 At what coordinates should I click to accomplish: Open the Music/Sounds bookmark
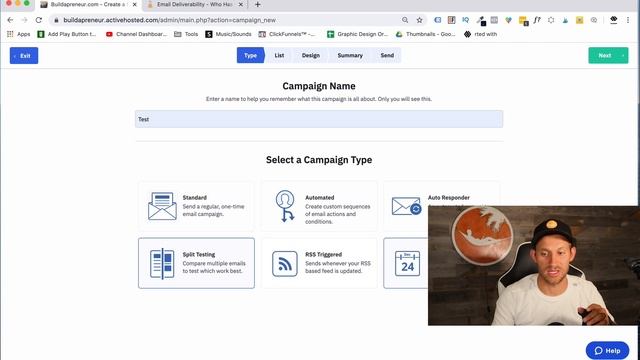(x=229, y=34)
